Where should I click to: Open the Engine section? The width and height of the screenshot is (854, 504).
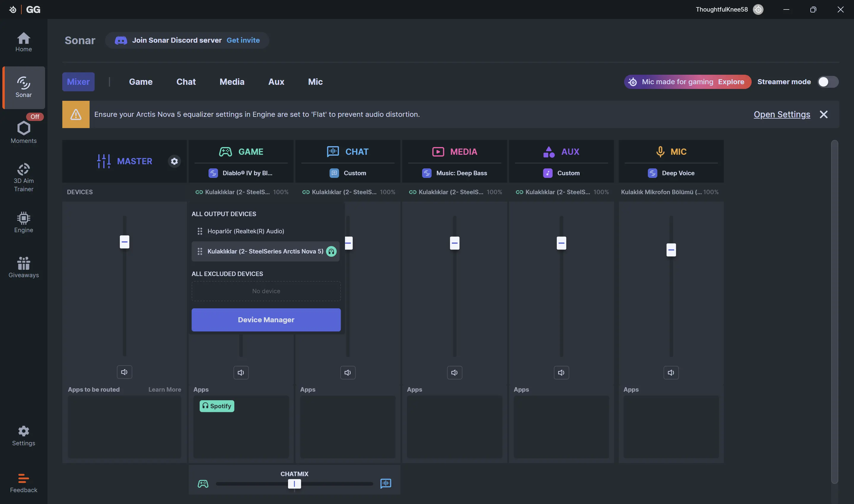23,222
